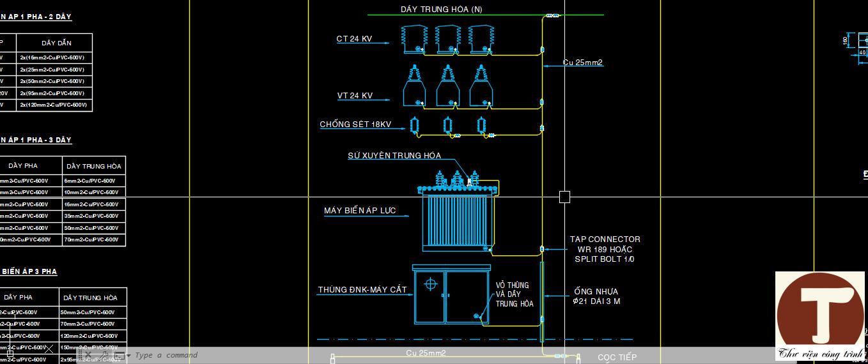Image resolution: width=868 pixels, height=364 pixels.
Task: Click the TAP CONNECTOR text label
Action: click(605, 239)
